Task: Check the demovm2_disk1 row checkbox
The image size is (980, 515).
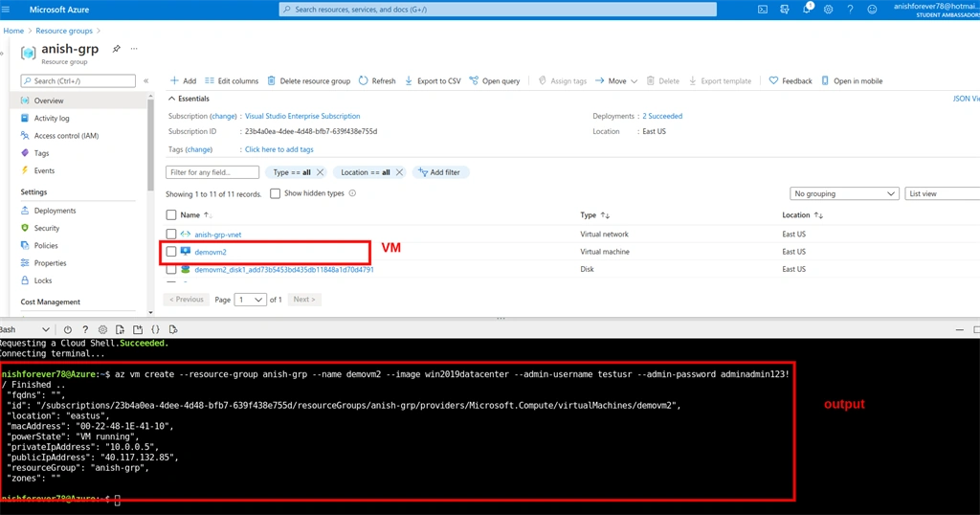Action: coord(171,269)
